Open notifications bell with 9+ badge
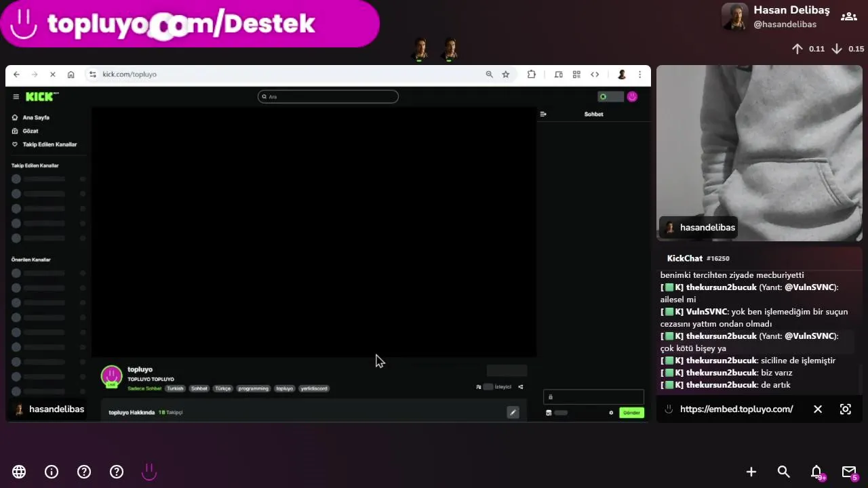This screenshot has height=488, width=868. point(818,472)
